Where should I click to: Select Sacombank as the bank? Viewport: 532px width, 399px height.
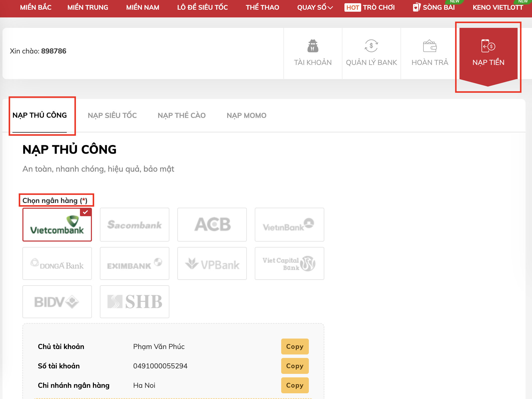pos(134,225)
